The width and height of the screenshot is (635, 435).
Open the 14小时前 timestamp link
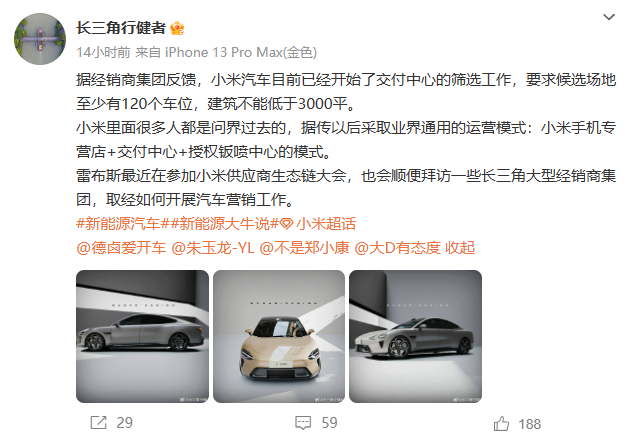[x=103, y=52]
